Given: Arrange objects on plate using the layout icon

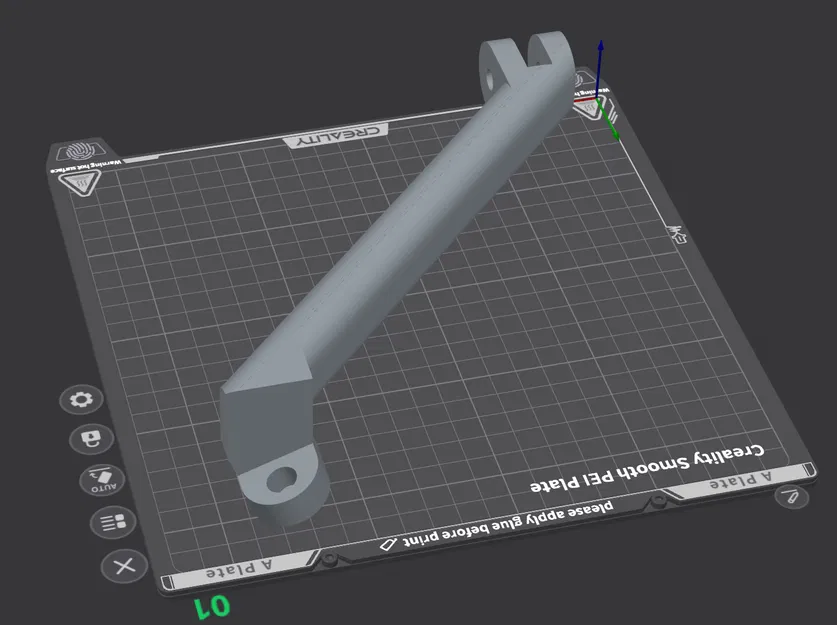Looking at the screenshot, I should (113, 522).
